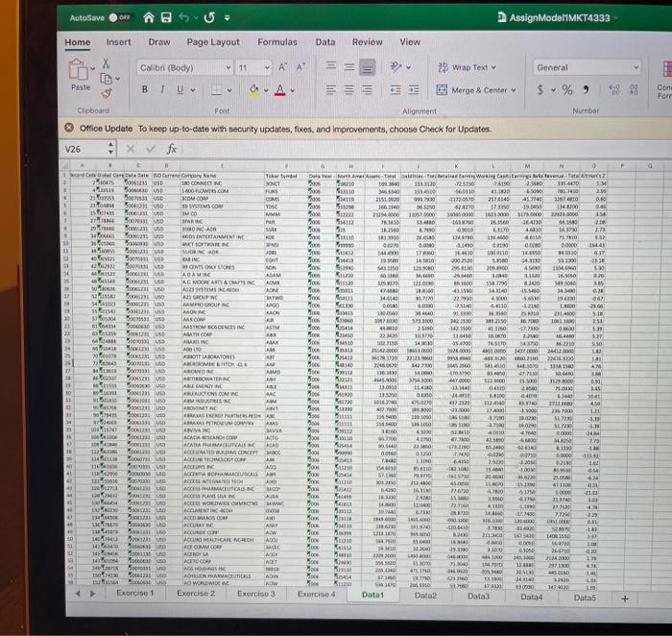
Task: Toggle Italic formatting
Action: 162,89
